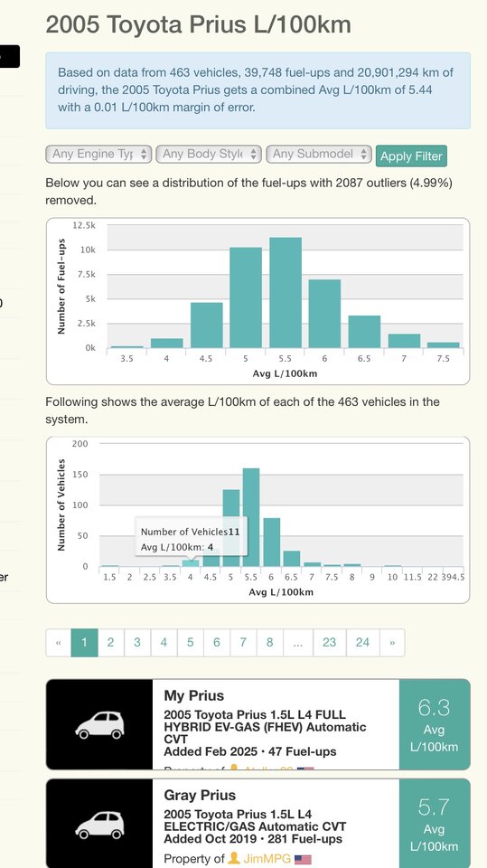
Task: Select page 5 in pagination
Action: point(190,643)
